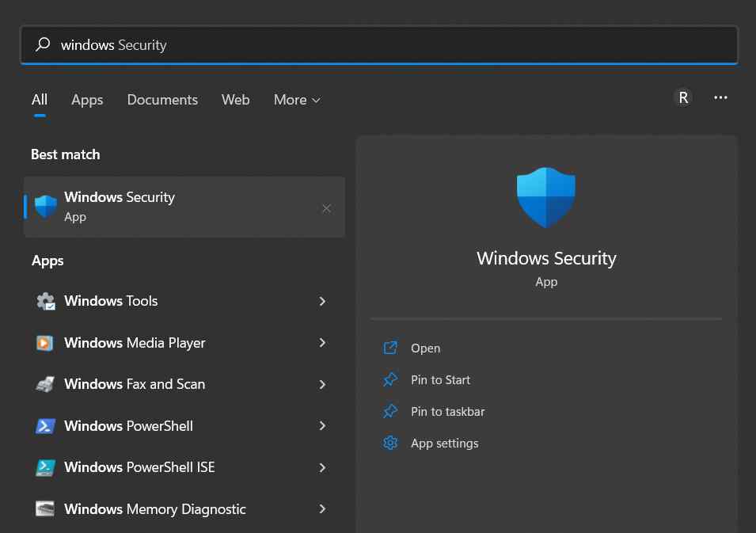Select the Windows Fax and Scan result text
This screenshot has width=756, height=533.
pos(135,384)
